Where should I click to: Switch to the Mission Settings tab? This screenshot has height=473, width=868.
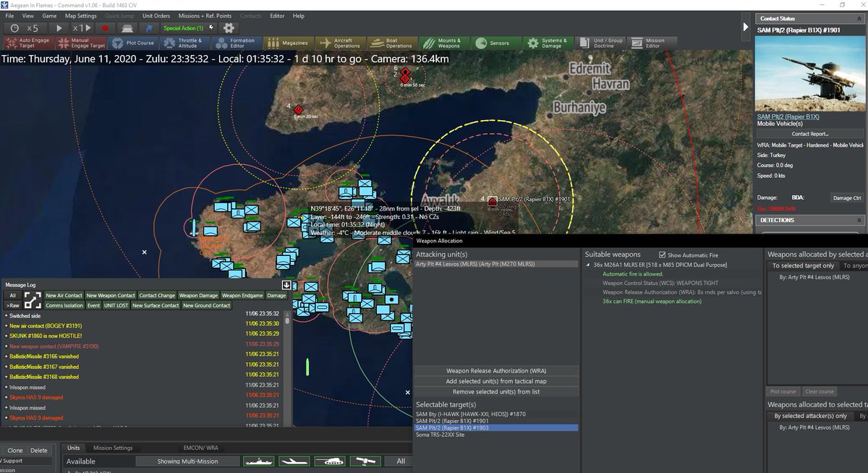[x=113, y=448]
